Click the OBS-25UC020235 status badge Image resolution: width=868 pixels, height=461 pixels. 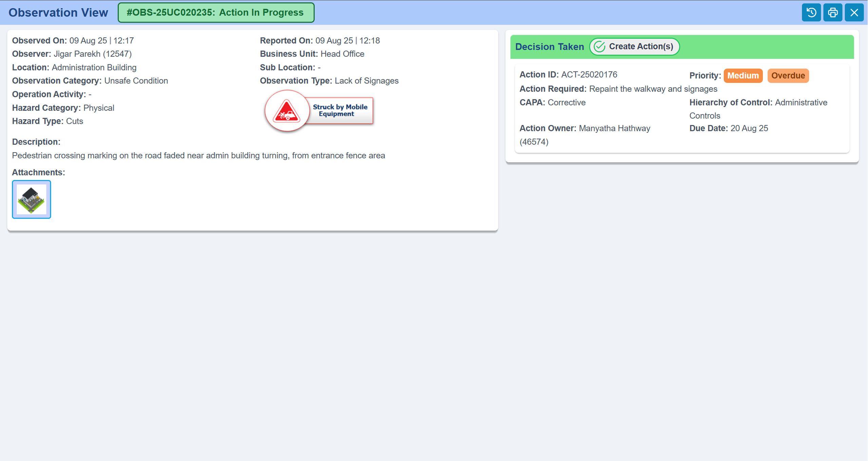coord(216,13)
